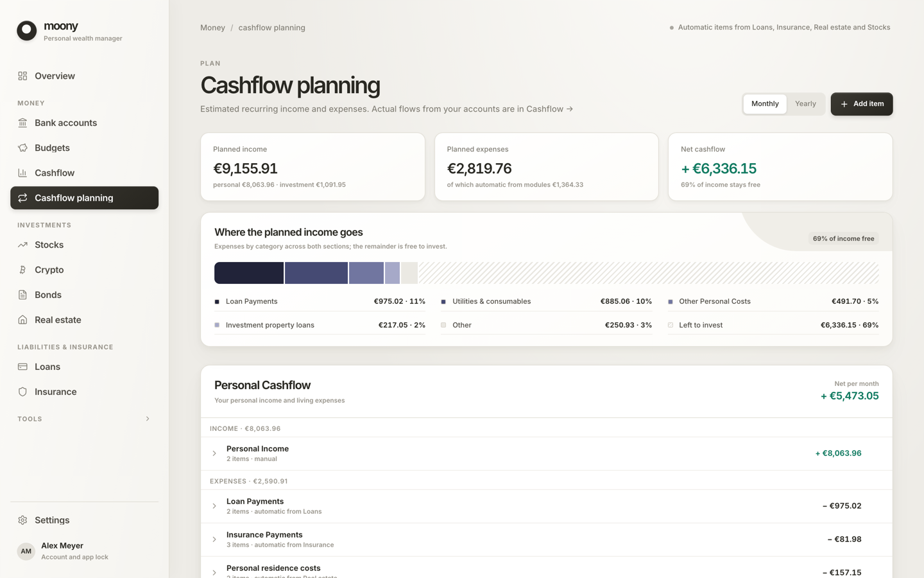
Task: Click the 'INCOME · €8,063.96' section header
Action: point(245,428)
